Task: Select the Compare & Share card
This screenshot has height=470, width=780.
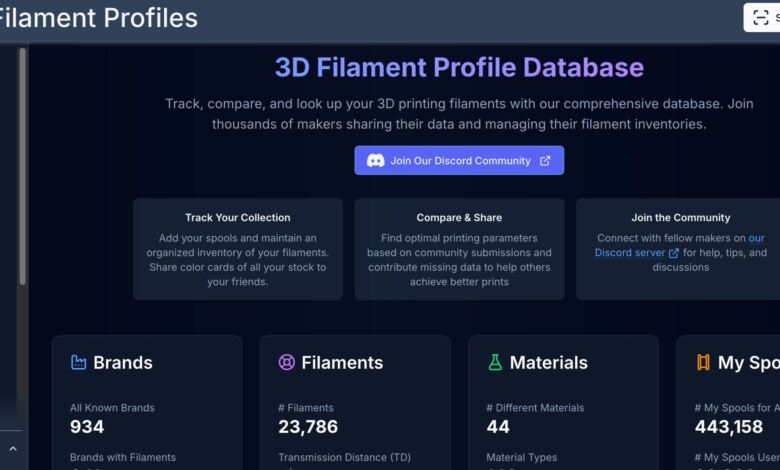Action: [459, 249]
